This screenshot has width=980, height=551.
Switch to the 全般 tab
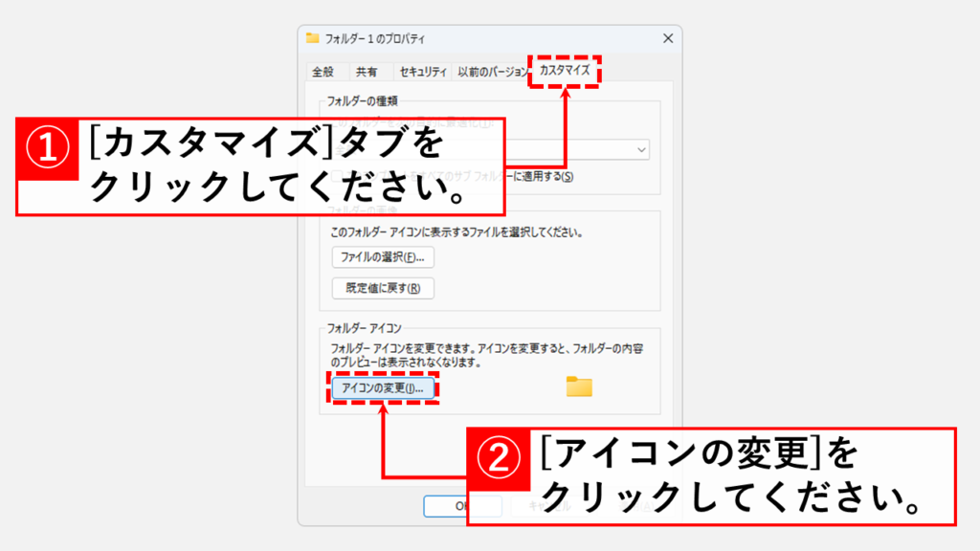click(323, 72)
